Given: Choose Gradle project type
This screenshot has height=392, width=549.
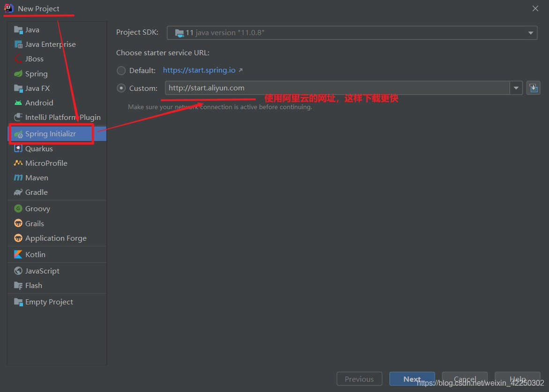Looking at the screenshot, I should tap(57, 192).
